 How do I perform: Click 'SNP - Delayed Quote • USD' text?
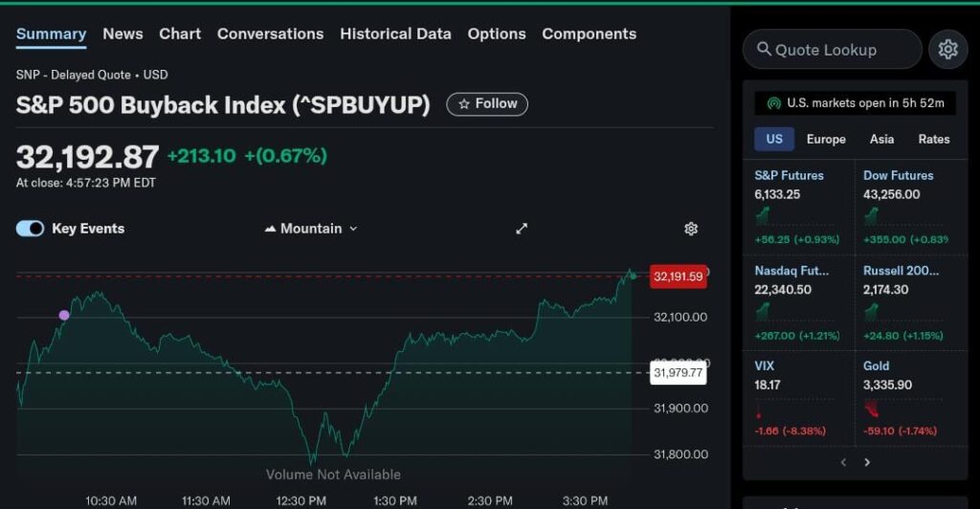pos(92,75)
